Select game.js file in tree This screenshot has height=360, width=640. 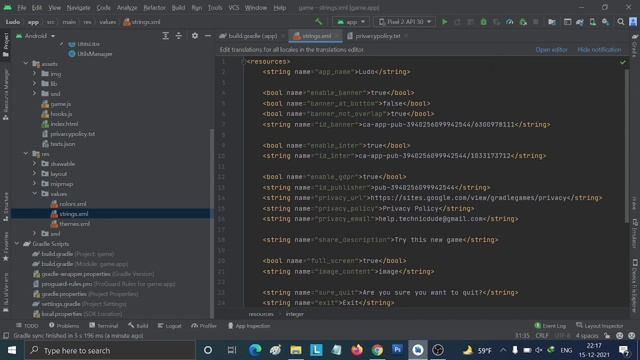pos(61,104)
